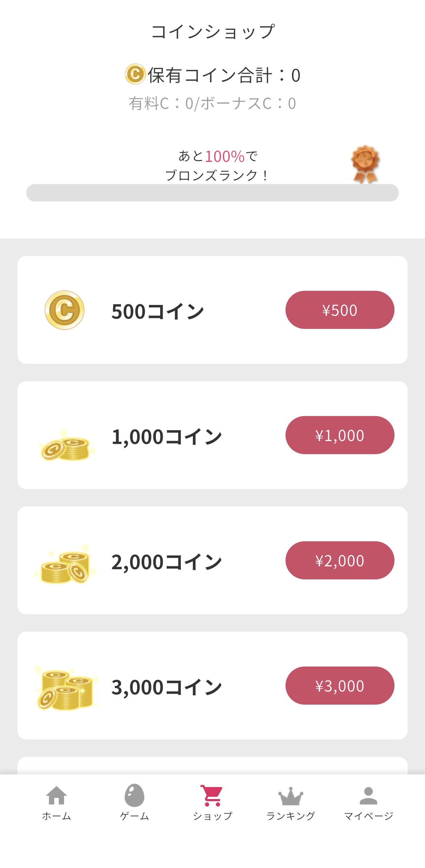Screen dimensions: 425x868
Task: Tap the 3,000コイン item label
Action: point(167,687)
